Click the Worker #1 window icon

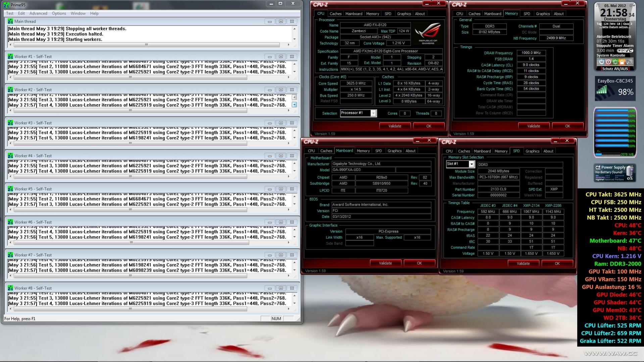[10, 56]
